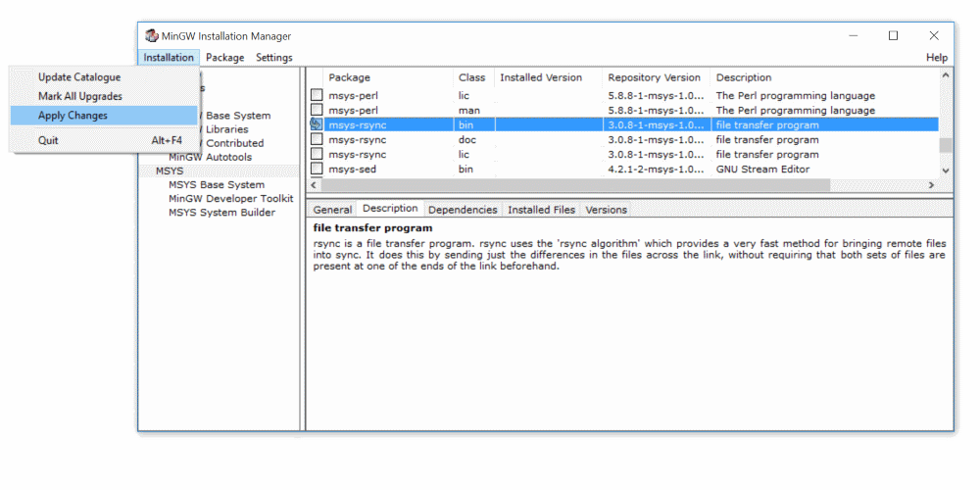
Task: Click the 'doc' class cell of msys-rsync
Action: pyautogui.click(x=467, y=140)
